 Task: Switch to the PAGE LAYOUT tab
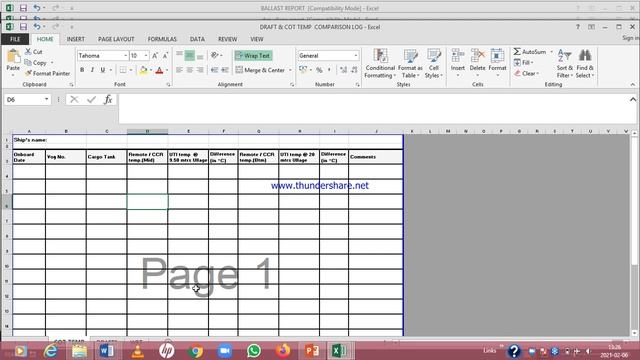pyautogui.click(x=116, y=39)
